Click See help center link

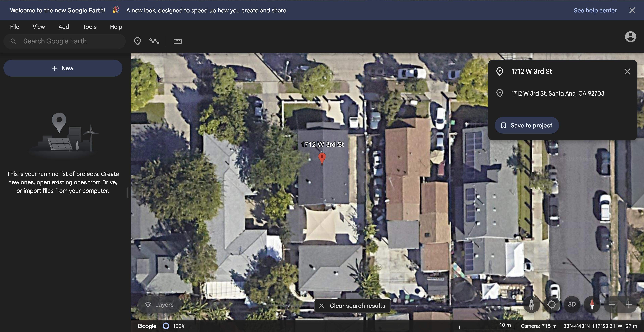(595, 10)
